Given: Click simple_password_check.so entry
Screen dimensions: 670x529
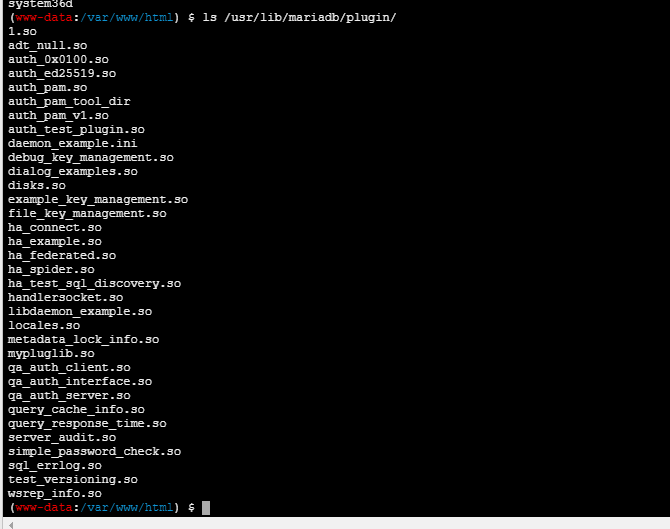Looking at the screenshot, I should coord(94,452).
